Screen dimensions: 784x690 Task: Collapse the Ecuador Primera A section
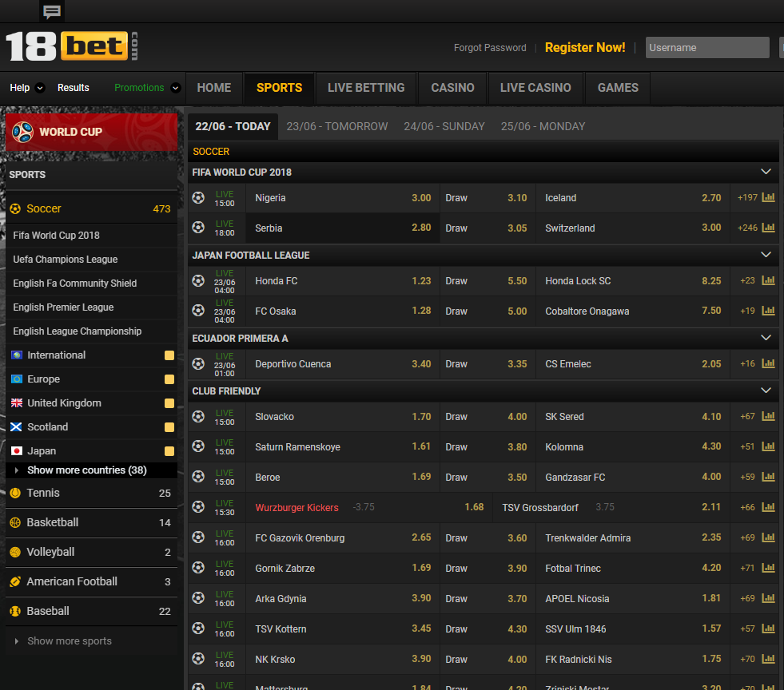click(x=766, y=338)
